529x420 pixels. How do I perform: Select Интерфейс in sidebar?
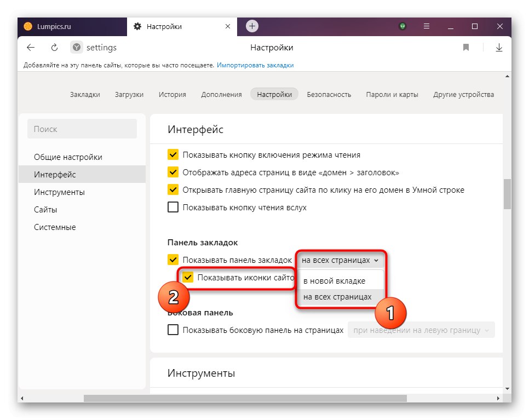[82, 175]
